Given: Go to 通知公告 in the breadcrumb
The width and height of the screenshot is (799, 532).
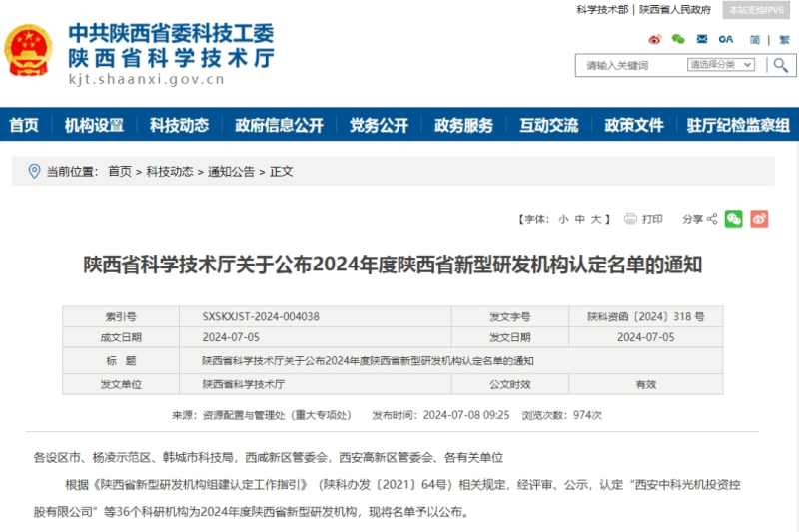Looking at the screenshot, I should [x=230, y=171].
